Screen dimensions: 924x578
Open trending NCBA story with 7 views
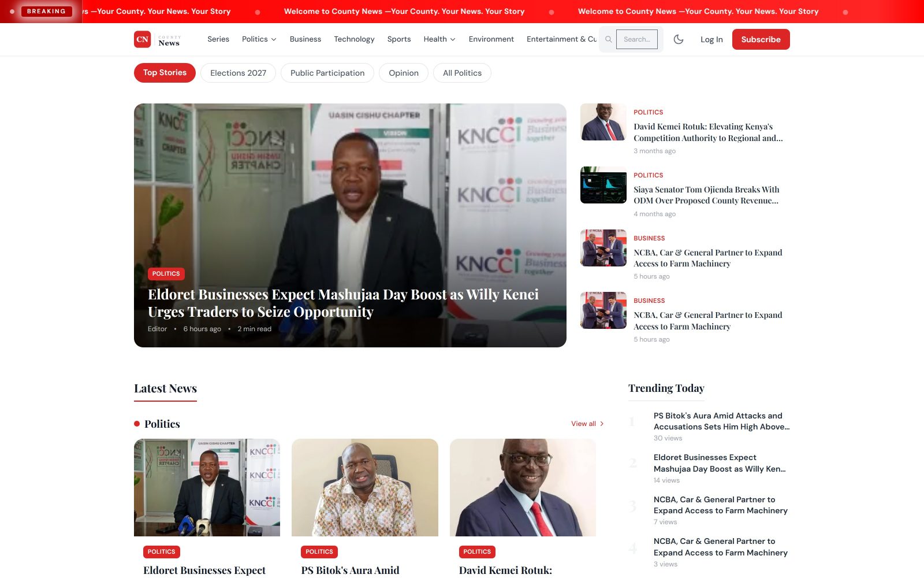tap(721, 505)
